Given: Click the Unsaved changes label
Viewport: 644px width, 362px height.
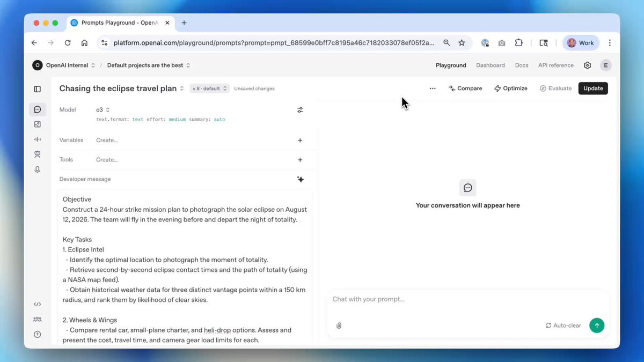Looking at the screenshot, I should [x=254, y=88].
